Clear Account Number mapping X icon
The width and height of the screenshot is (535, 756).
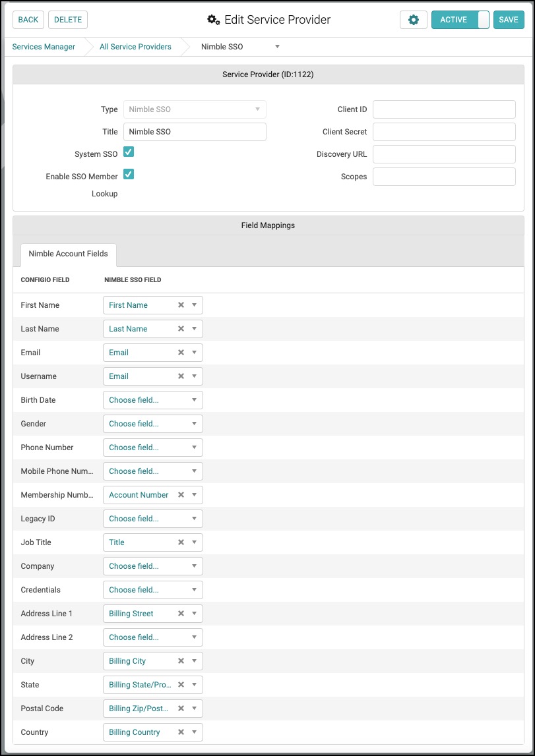point(181,495)
